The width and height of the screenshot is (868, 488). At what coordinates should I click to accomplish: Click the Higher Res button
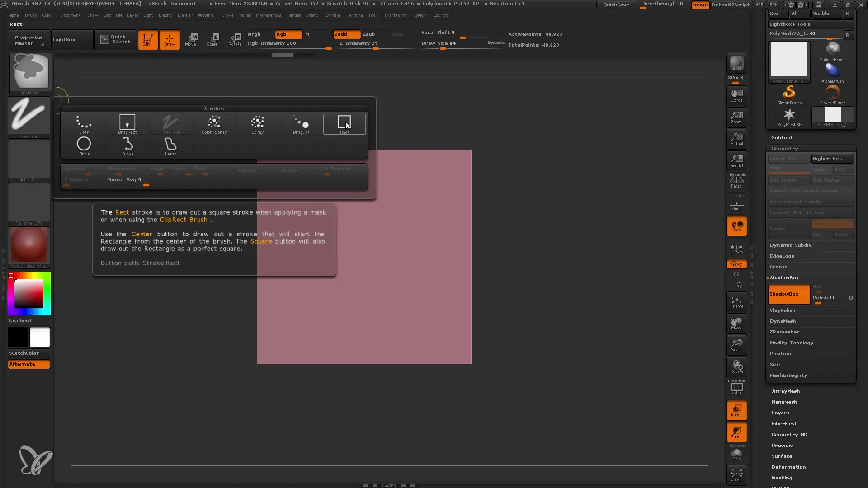click(x=832, y=159)
